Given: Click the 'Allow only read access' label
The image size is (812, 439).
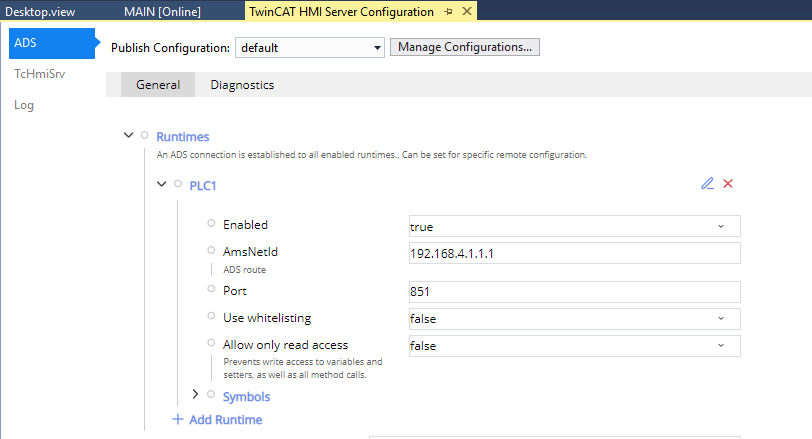Looking at the screenshot, I should pos(285,345).
